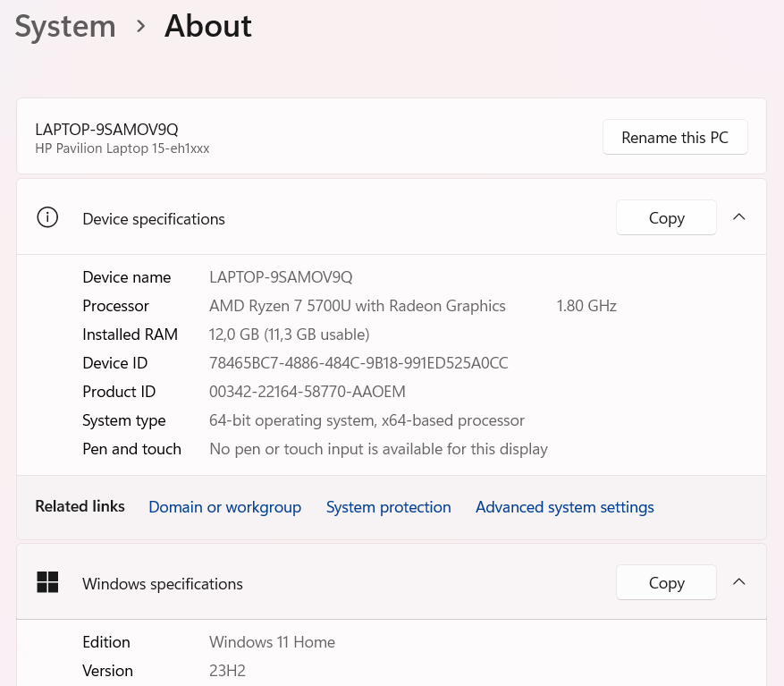This screenshot has height=686, width=784.
Task: Open Domain or workgroup link
Action: [x=225, y=507]
